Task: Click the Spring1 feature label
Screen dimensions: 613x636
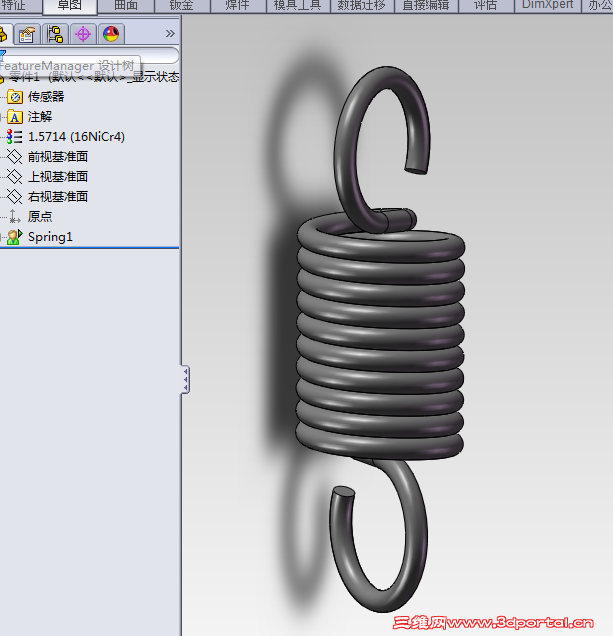Action: (50, 237)
